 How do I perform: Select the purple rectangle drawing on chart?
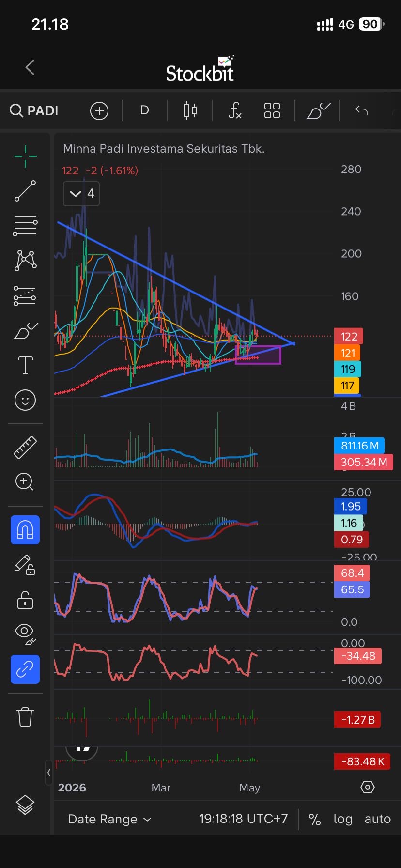click(258, 355)
